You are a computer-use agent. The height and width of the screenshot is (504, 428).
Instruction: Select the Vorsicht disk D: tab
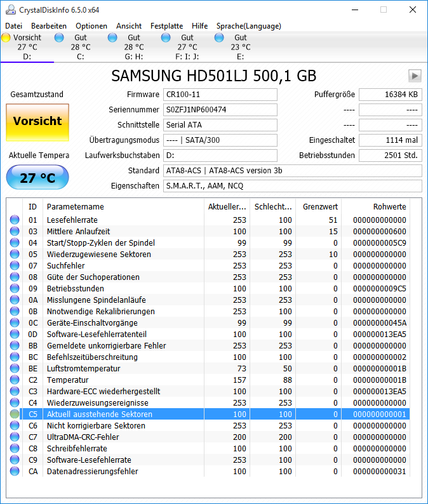tap(27, 47)
